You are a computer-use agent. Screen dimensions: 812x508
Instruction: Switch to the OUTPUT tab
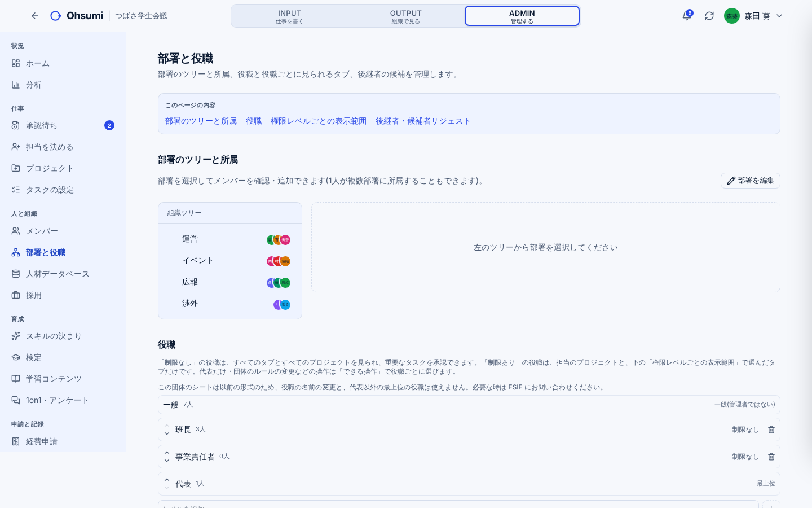coord(406,16)
